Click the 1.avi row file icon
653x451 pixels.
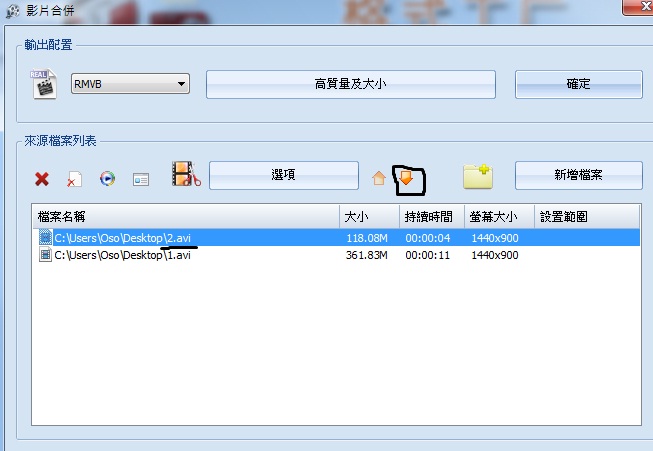45,254
